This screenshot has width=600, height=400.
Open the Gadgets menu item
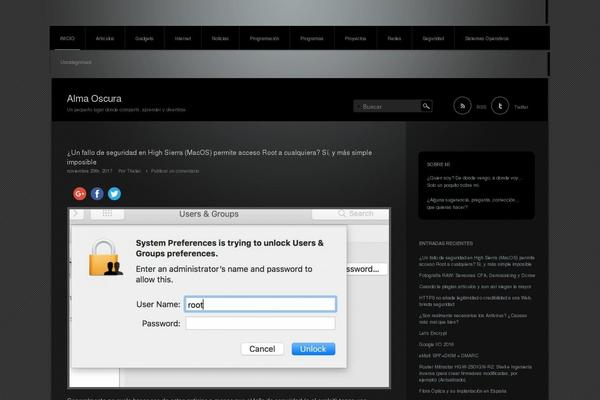144,38
